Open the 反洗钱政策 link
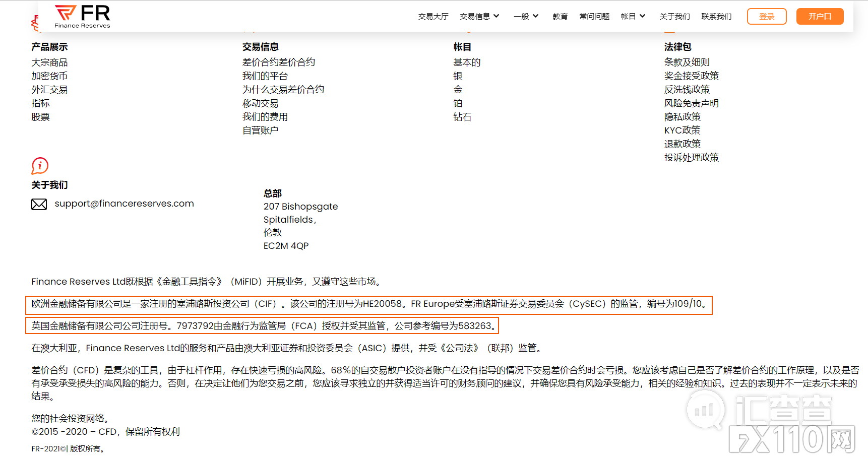Viewport: 868px width, 461px height. 687,90
